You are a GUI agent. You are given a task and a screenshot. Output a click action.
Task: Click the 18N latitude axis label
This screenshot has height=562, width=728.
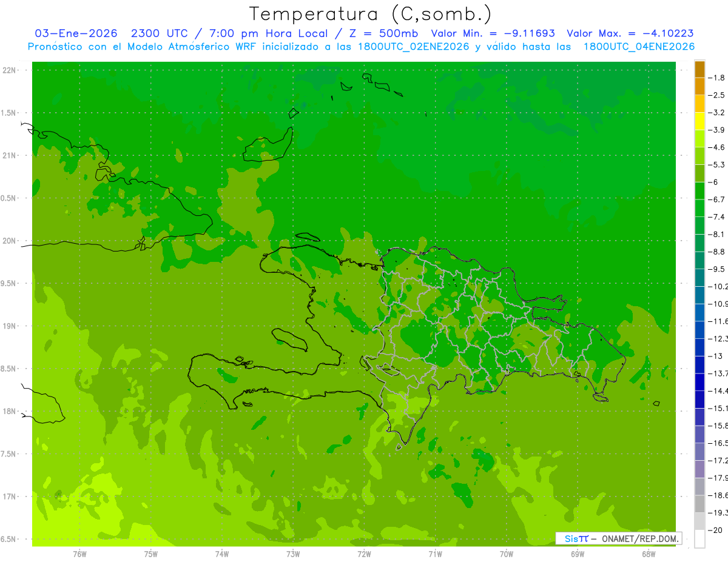(x=9, y=411)
